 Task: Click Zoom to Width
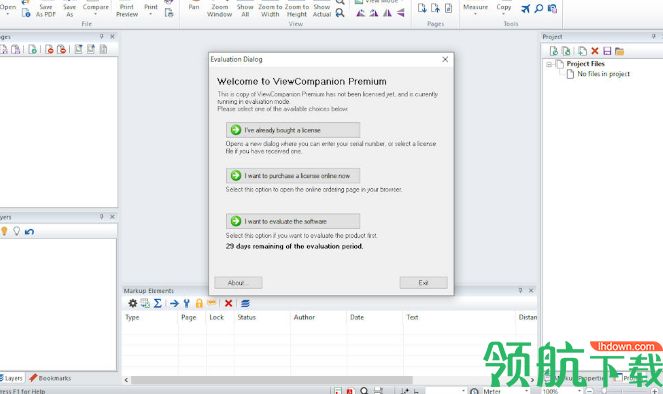point(270,10)
